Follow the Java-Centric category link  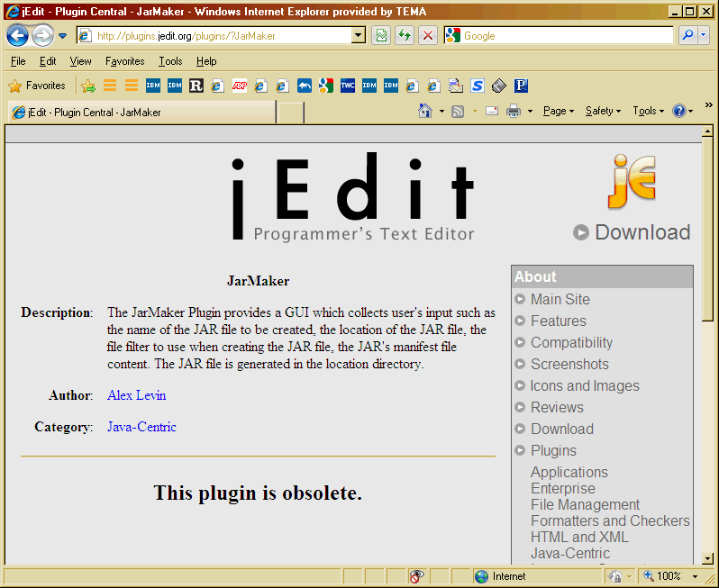(141, 427)
